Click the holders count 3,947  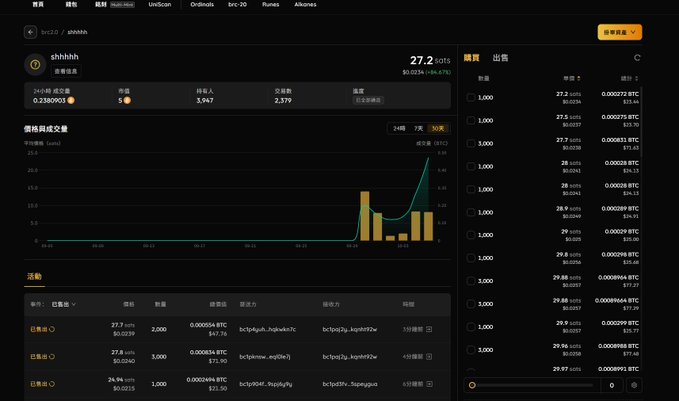point(205,100)
